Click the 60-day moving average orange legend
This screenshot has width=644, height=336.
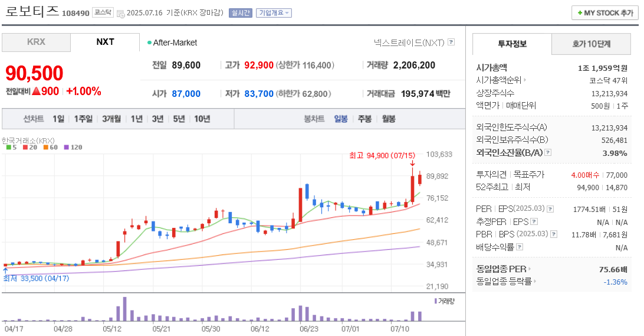51,147
